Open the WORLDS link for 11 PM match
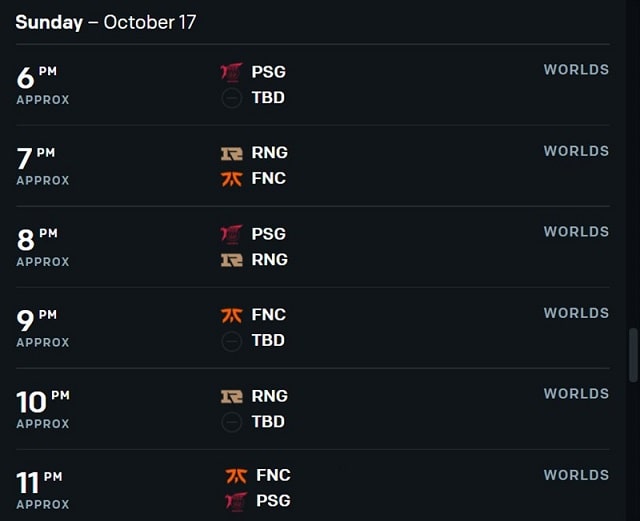640x521 pixels. coord(576,475)
